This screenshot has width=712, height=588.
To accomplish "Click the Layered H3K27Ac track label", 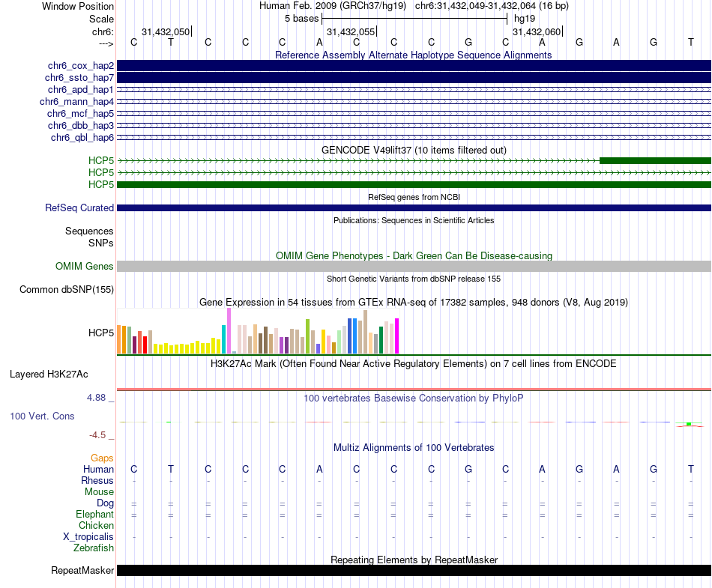I will [x=49, y=375].
